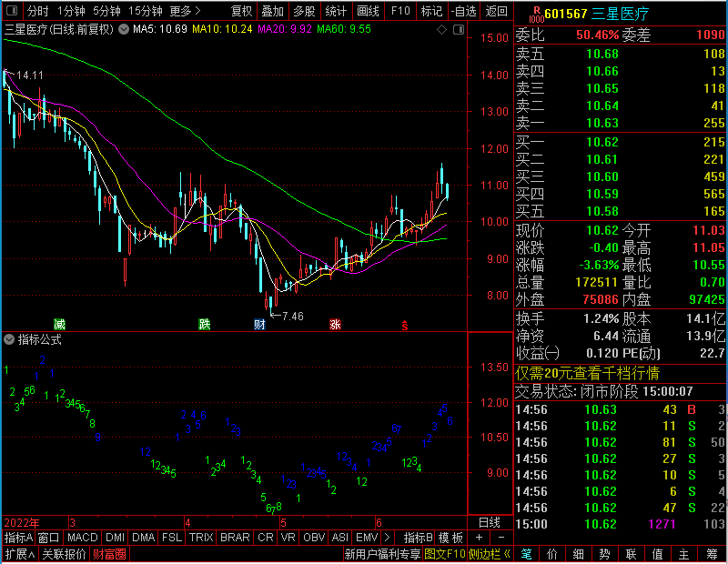Image resolution: width=728 pixels, height=564 pixels.
Task: Select the EMV indicator
Action: point(367,538)
